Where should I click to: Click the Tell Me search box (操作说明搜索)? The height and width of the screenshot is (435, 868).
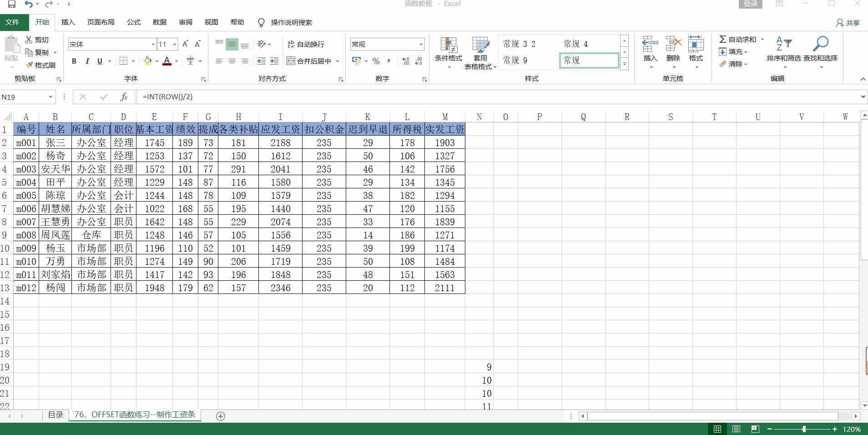point(291,23)
